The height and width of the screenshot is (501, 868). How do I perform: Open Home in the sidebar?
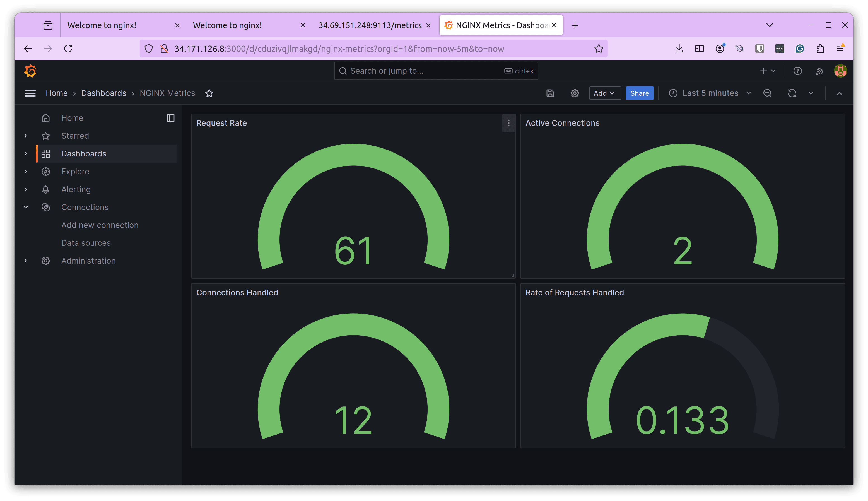72,118
